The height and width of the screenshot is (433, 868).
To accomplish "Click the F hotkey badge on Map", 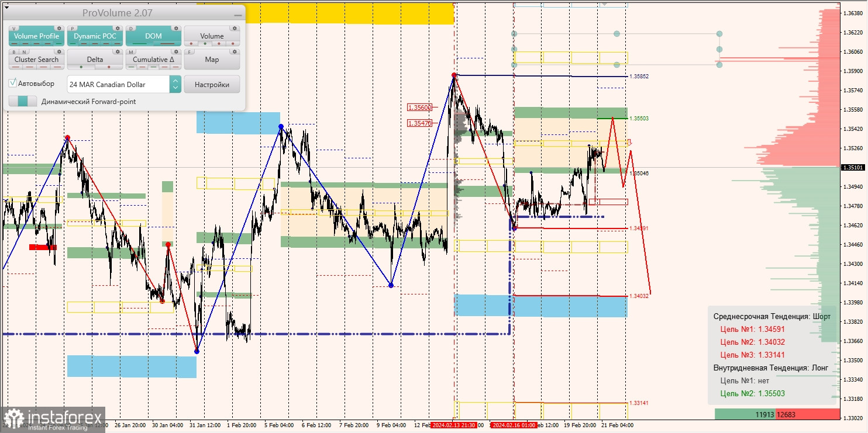I will (189, 51).
